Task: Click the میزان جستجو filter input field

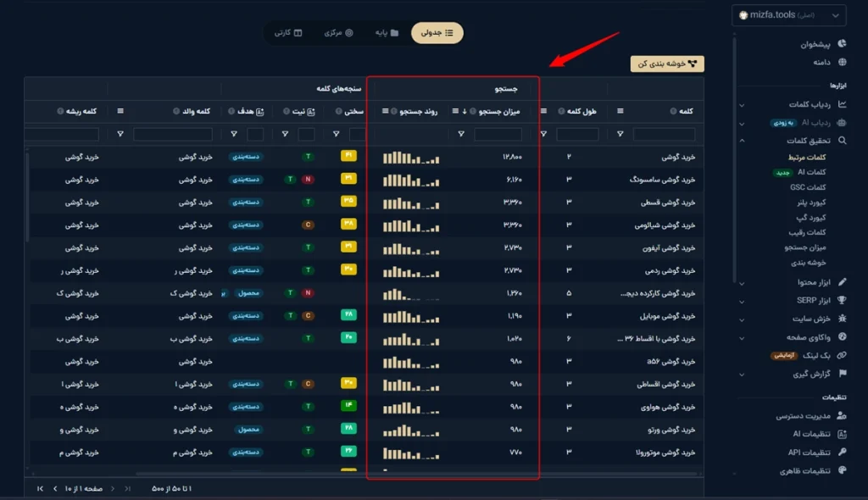Action: point(498,134)
